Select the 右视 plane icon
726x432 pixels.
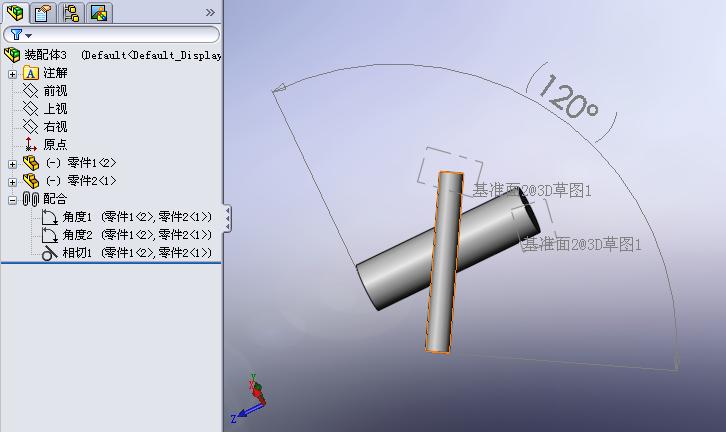(x=31, y=126)
